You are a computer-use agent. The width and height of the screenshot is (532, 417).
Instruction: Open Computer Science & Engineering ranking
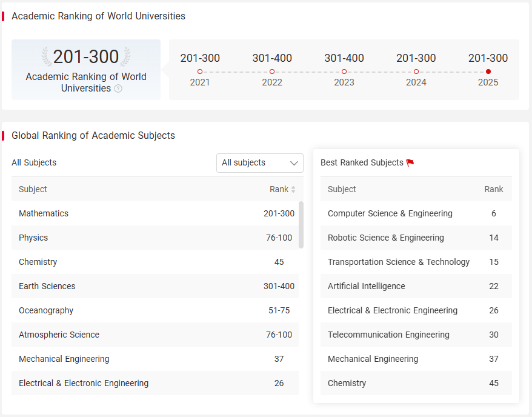point(416,213)
